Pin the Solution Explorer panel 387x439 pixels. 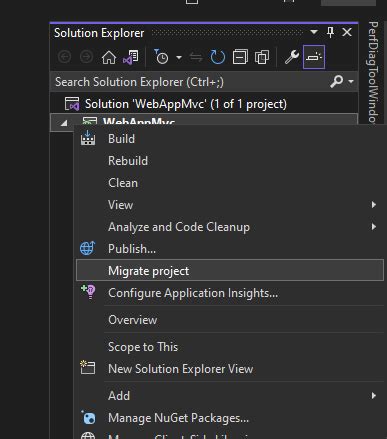click(330, 32)
